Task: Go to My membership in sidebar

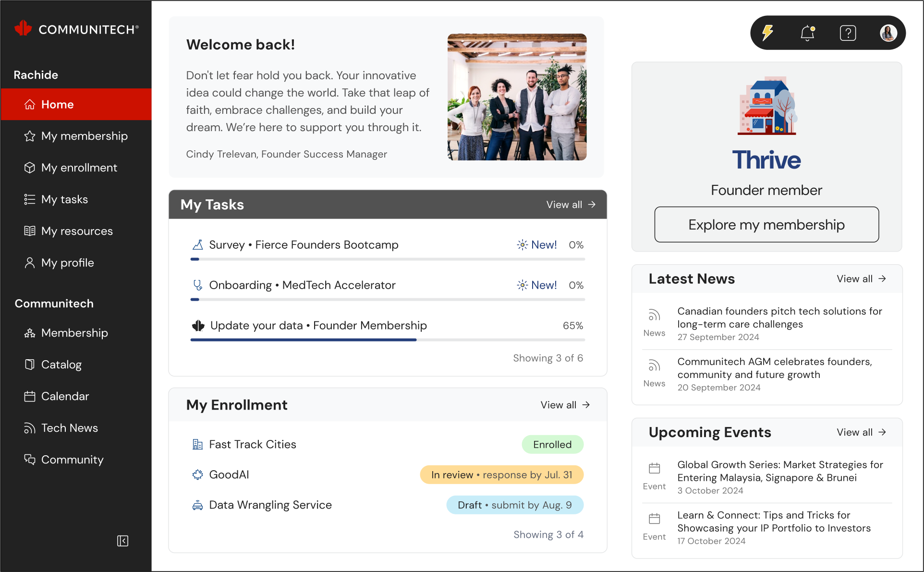Action: (84, 136)
